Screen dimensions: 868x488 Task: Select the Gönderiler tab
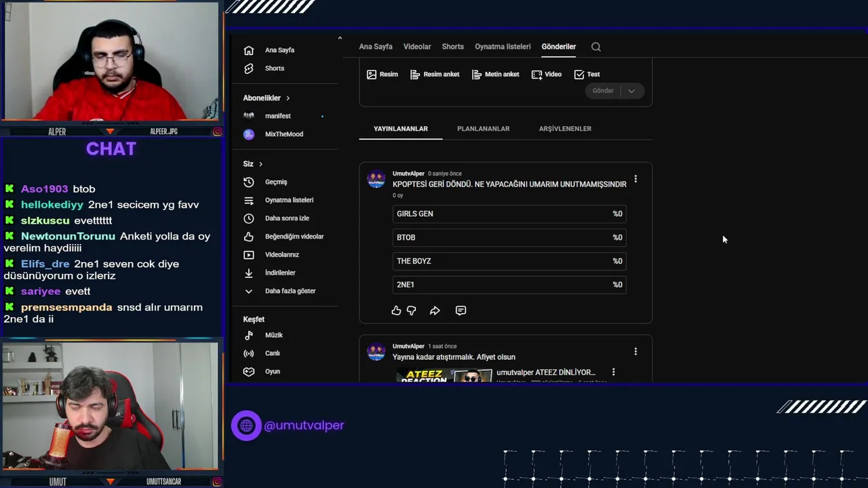559,47
